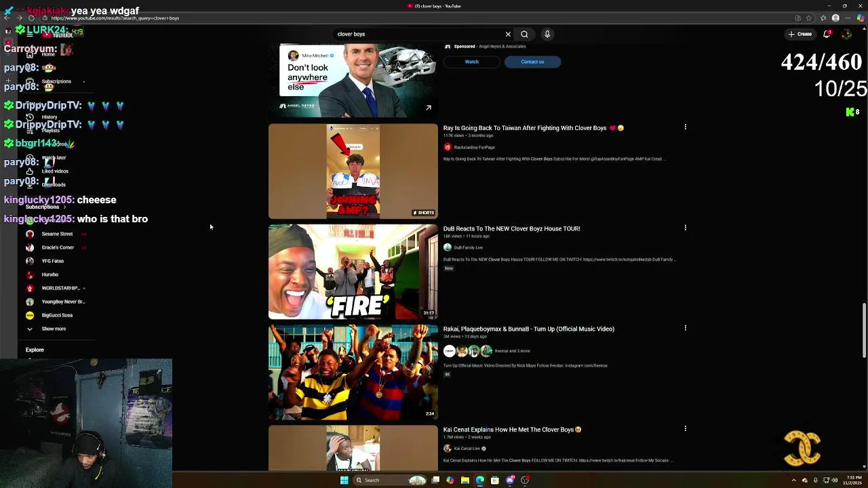Play the Tum Up music video thumbnail

353,372
